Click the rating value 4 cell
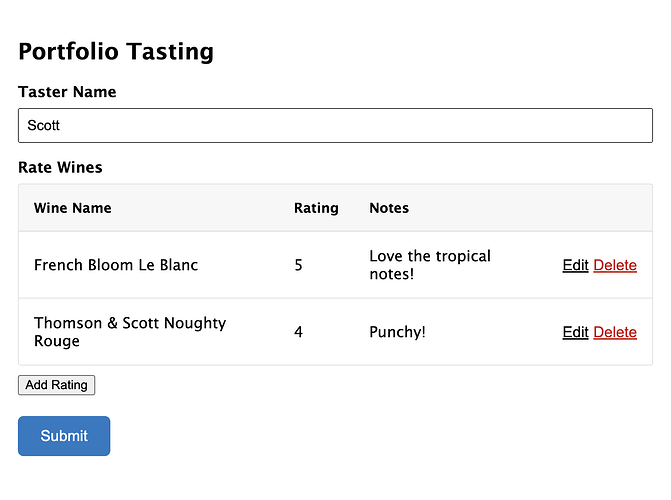 click(x=299, y=332)
